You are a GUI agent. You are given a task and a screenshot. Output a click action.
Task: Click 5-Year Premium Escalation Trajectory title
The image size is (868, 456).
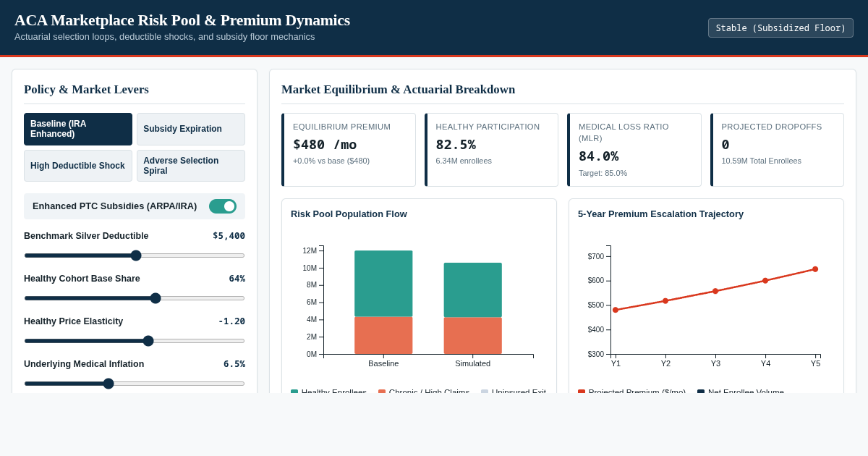click(x=660, y=214)
